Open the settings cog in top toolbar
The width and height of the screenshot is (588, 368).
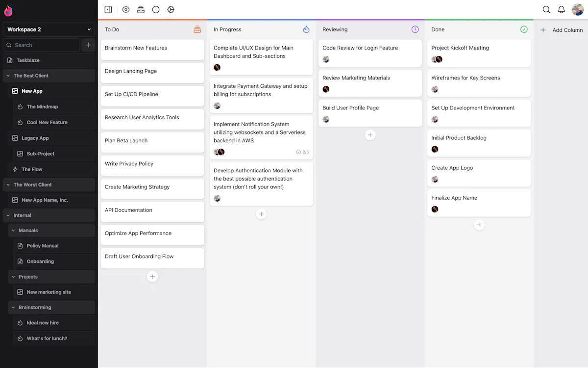click(171, 10)
